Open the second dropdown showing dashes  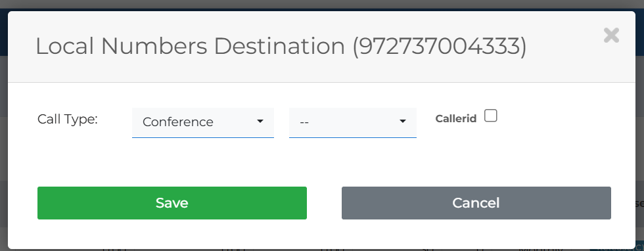coord(353,122)
